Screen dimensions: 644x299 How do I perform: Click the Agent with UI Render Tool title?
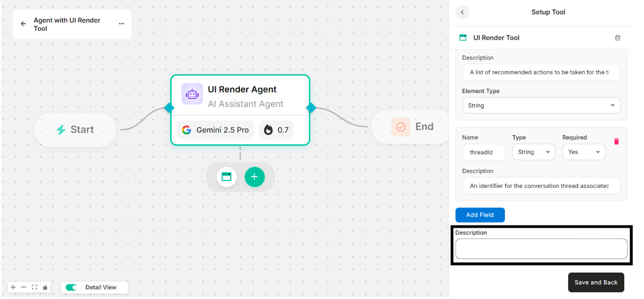67,25
